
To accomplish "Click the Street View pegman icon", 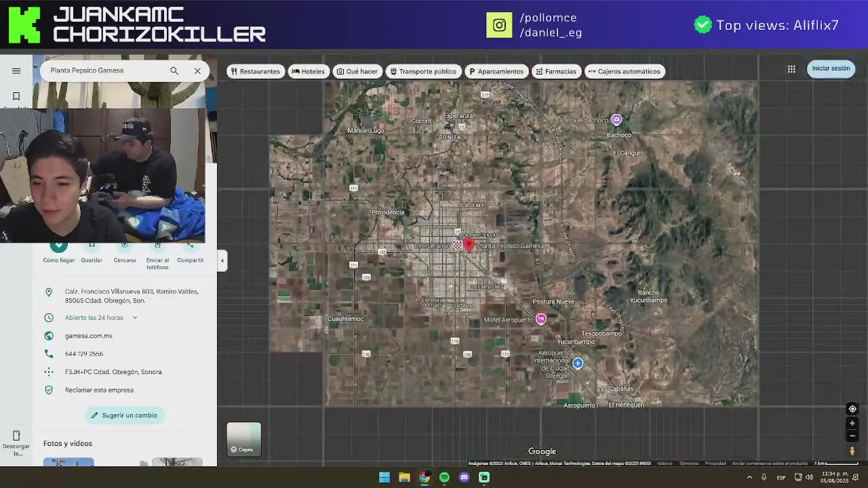I will point(852,451).
